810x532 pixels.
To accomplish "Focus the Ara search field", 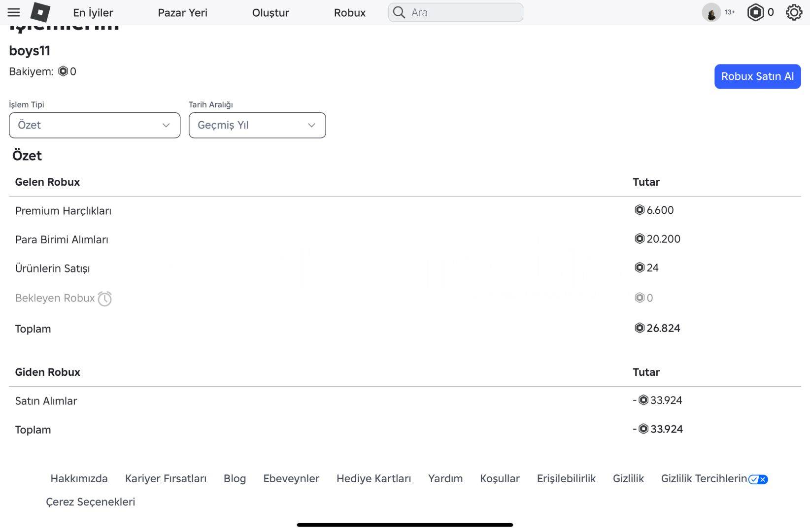I will pyautogui.click(x=456, y=12).
